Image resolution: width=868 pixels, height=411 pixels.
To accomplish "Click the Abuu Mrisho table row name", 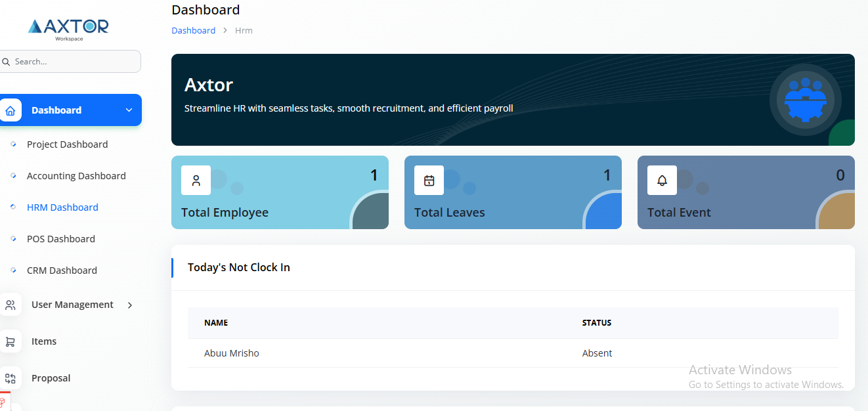I will 232,353.
